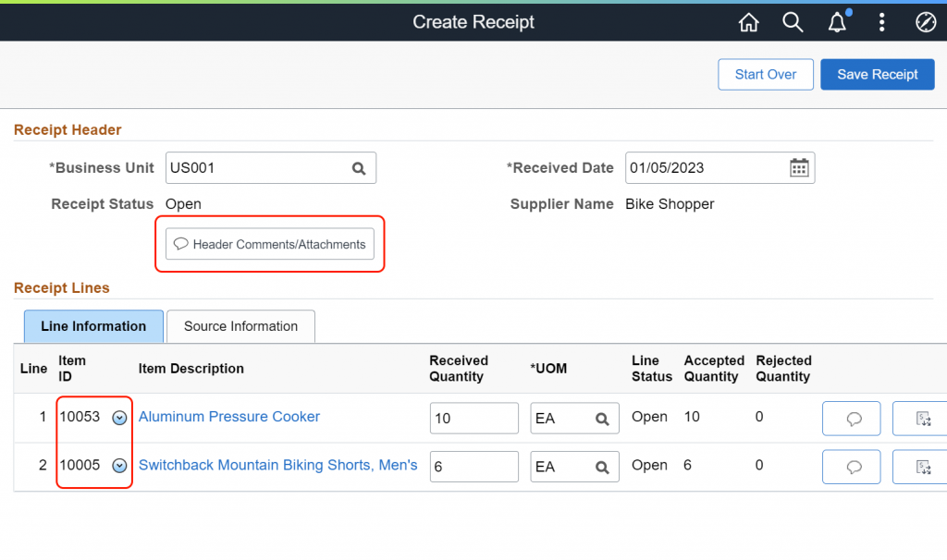Open the global Search magnifying glass icon
Image resolution: width=947 pixels, height=560 pixels.
(793, 21)
